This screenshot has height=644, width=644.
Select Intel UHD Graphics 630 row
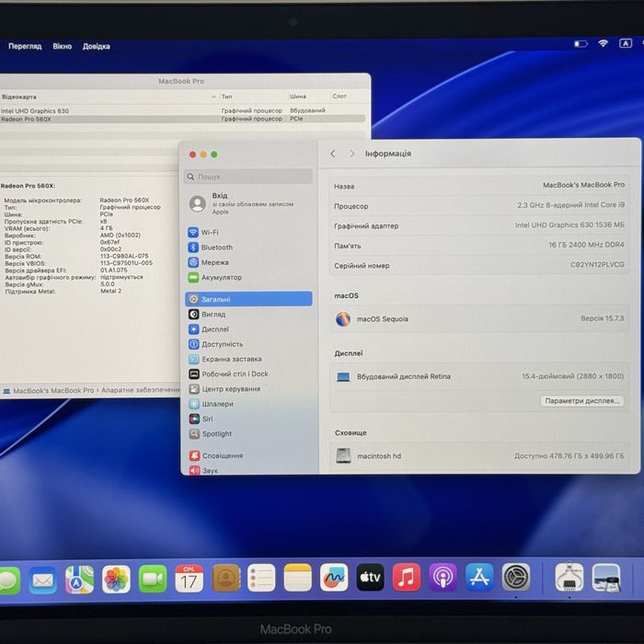[182, 110]
